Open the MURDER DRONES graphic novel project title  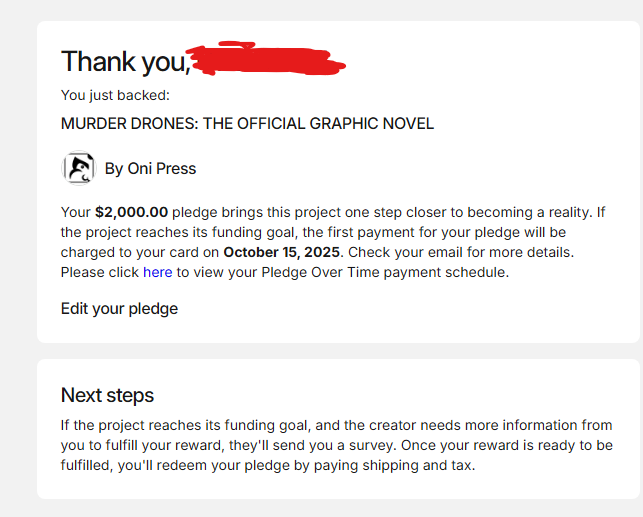(x=247, y=123)
